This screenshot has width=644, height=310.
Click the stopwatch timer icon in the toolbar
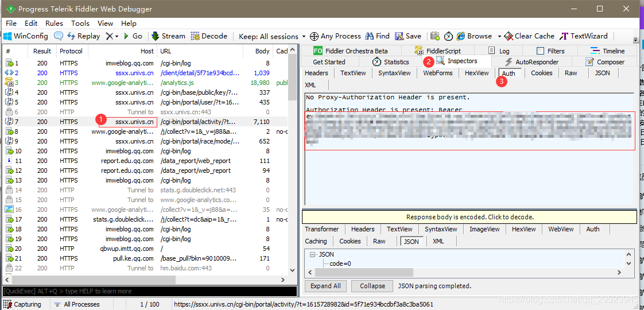coord(448,36)
